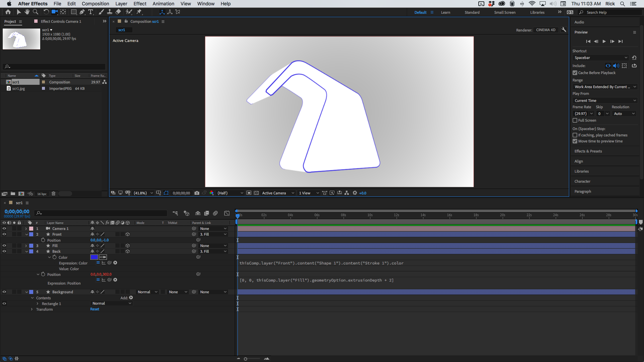Screen dimensions: 644x362
Task: Choose the Horizontal Type tool
Action: (x=91, y=12)
